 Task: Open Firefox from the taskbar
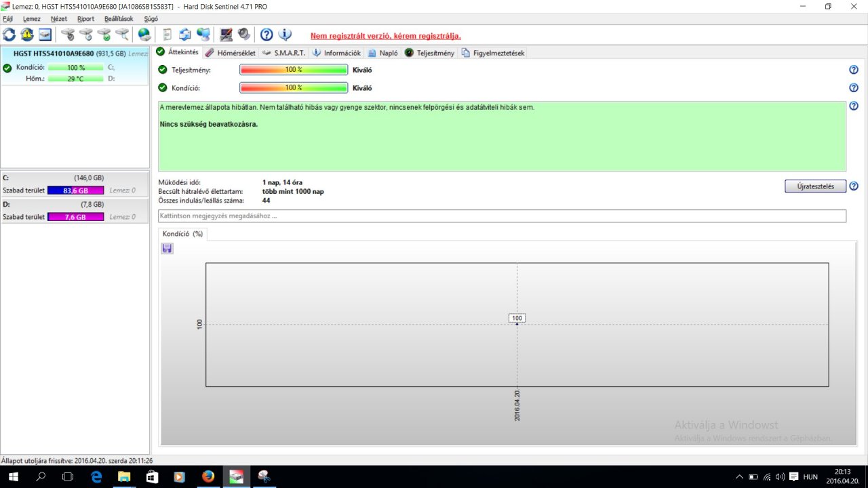coord(208,476)
